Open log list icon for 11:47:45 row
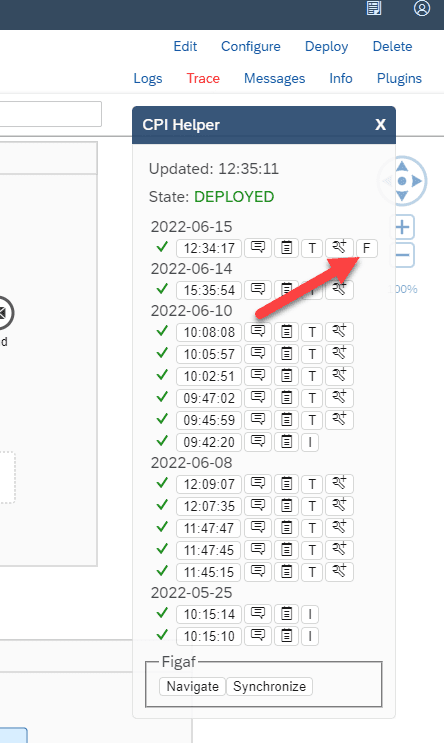The width and height of the screenshot is (444, 743). point(286,550)
